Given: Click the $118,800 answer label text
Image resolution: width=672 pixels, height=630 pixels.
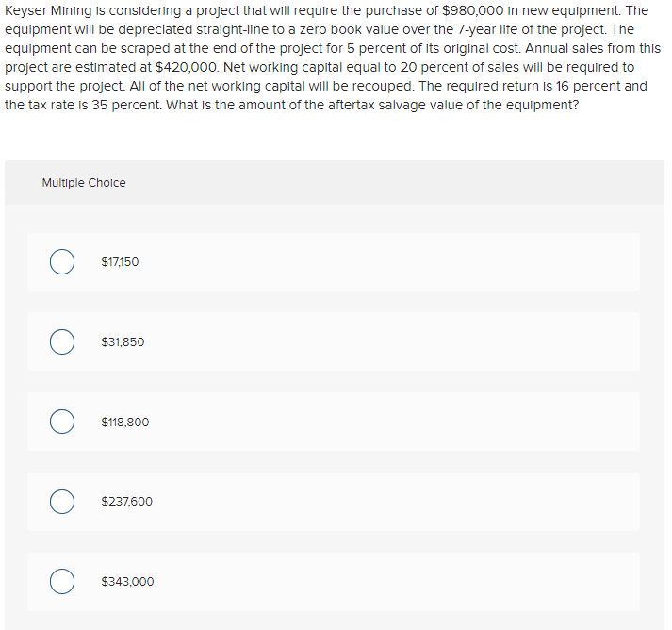Looking at the screenshot, I should coord(124,422).
